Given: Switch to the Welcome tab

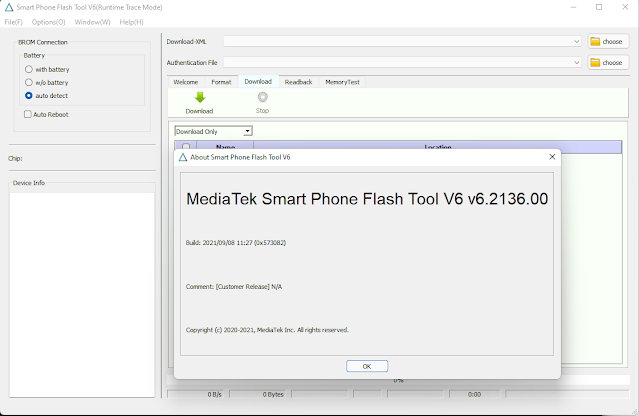Looking at the screenshot, I should coord(186,82).
